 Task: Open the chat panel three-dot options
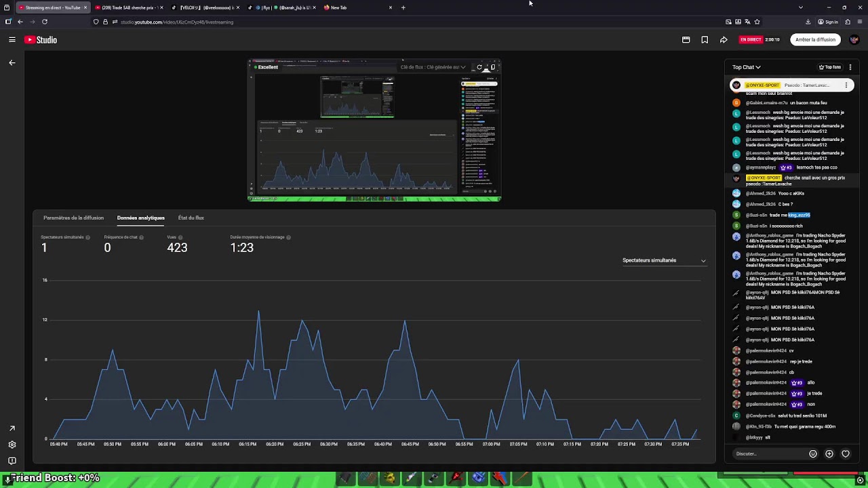click(850, 67)
